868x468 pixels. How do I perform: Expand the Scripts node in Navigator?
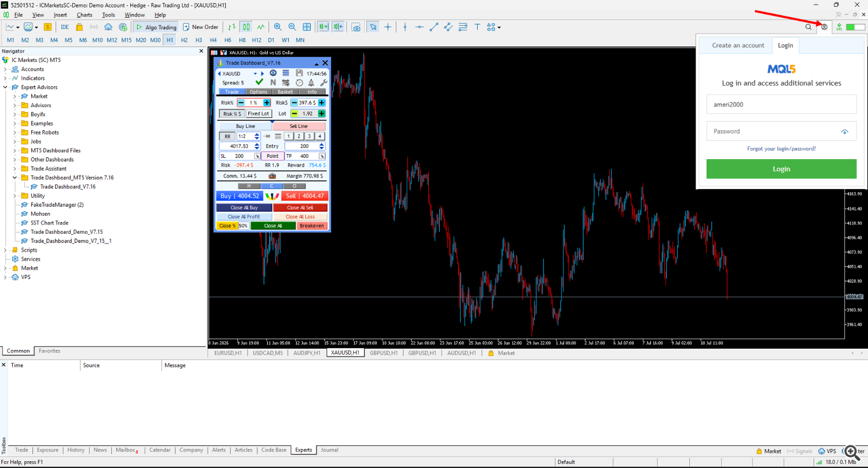(x=5, y=250)
